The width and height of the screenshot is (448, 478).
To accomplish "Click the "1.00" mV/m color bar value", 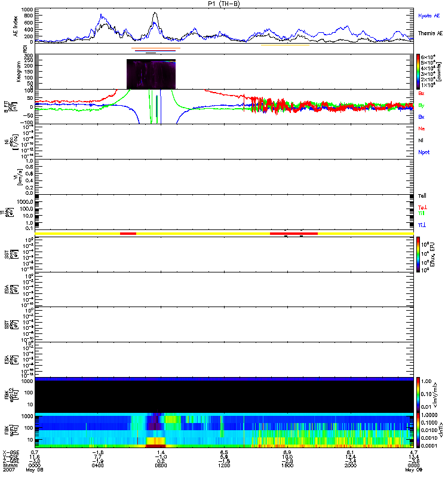I will tap(426, 381).
